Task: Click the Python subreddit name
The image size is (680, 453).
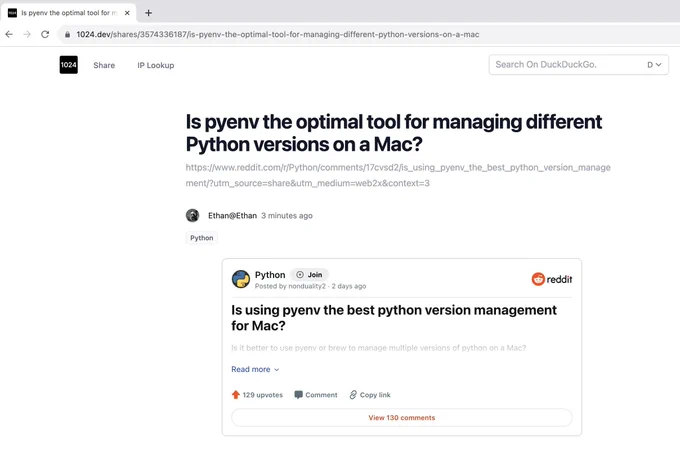Action: tap(270, 275)
